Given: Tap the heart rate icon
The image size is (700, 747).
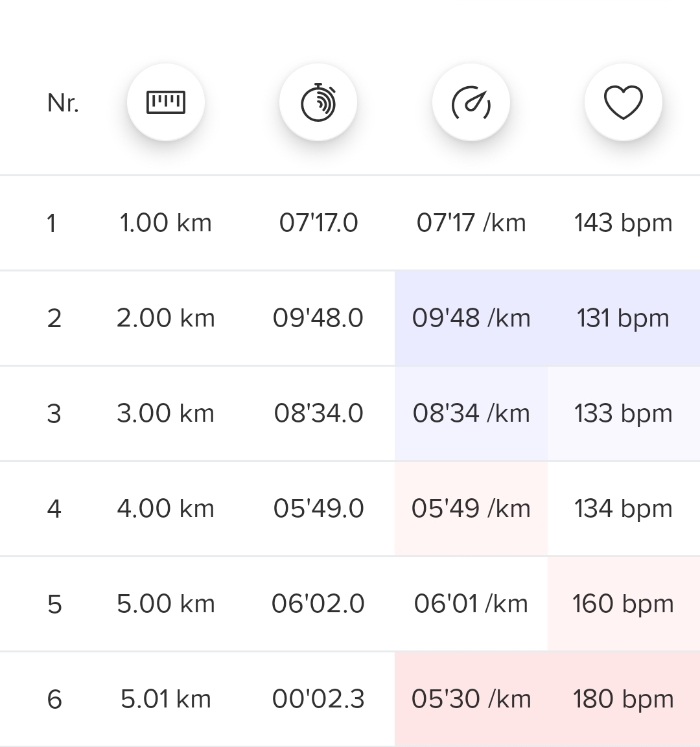Looking at the screenshot, I should [623, 102].
